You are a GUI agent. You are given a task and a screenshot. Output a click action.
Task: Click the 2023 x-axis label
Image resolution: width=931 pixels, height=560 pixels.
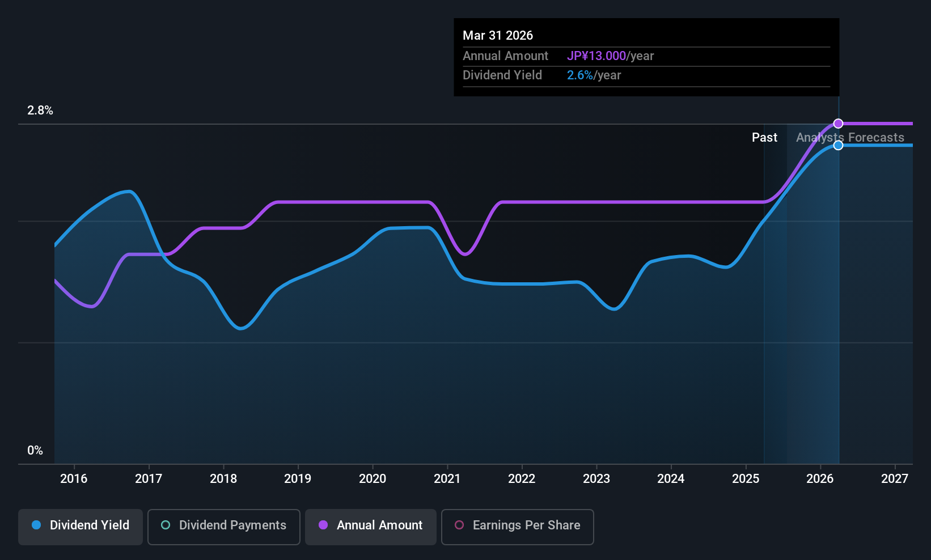point(596,479)
